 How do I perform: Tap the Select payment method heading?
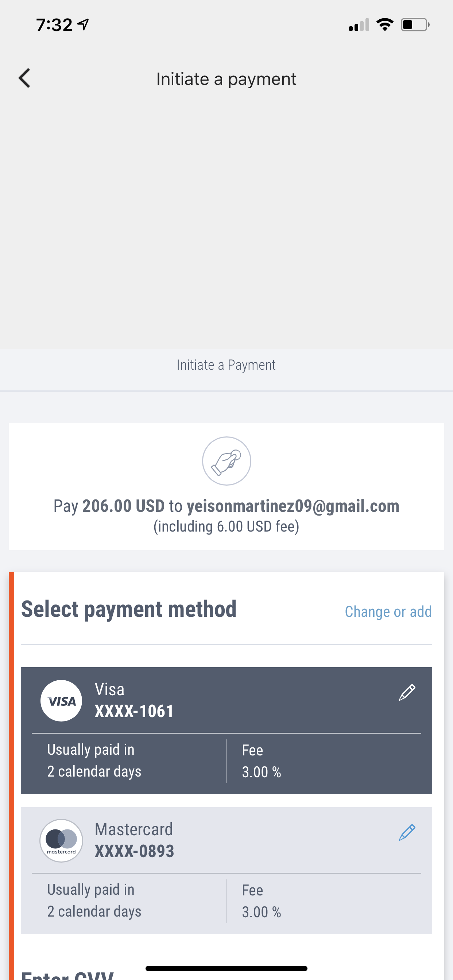point(129,610)
